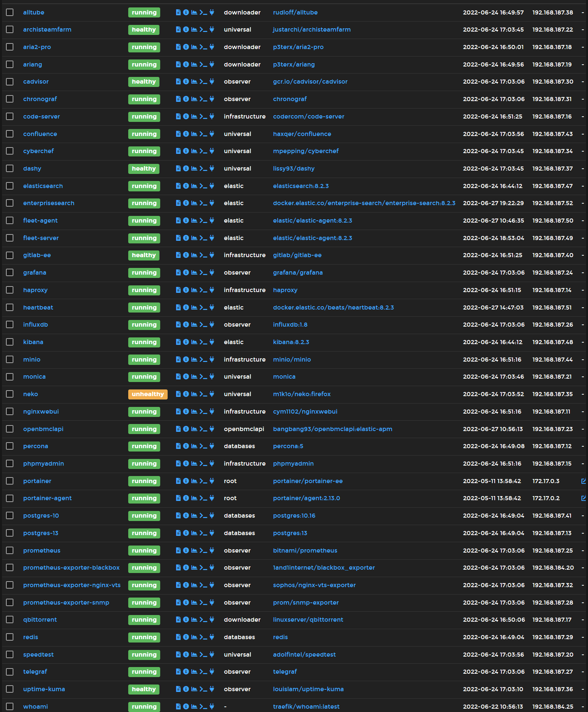This screenshot has height=712, width=588.
Task: Click created time 2022-06-22 10:56:13
Action: pos(493,706)
